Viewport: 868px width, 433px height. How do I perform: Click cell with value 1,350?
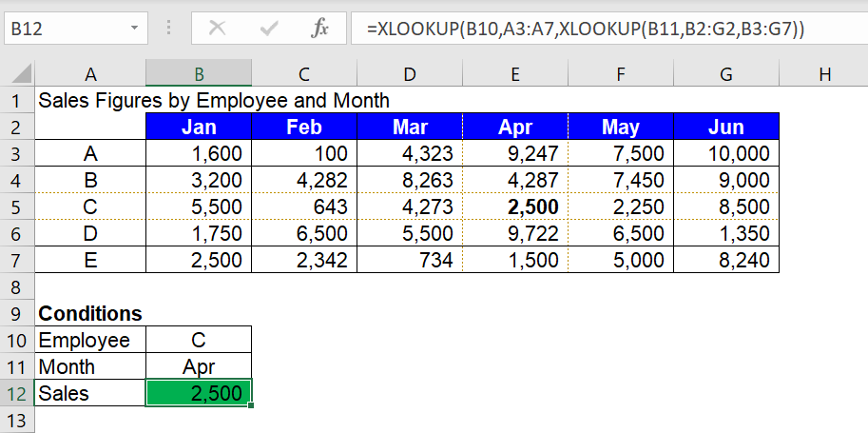726,233
